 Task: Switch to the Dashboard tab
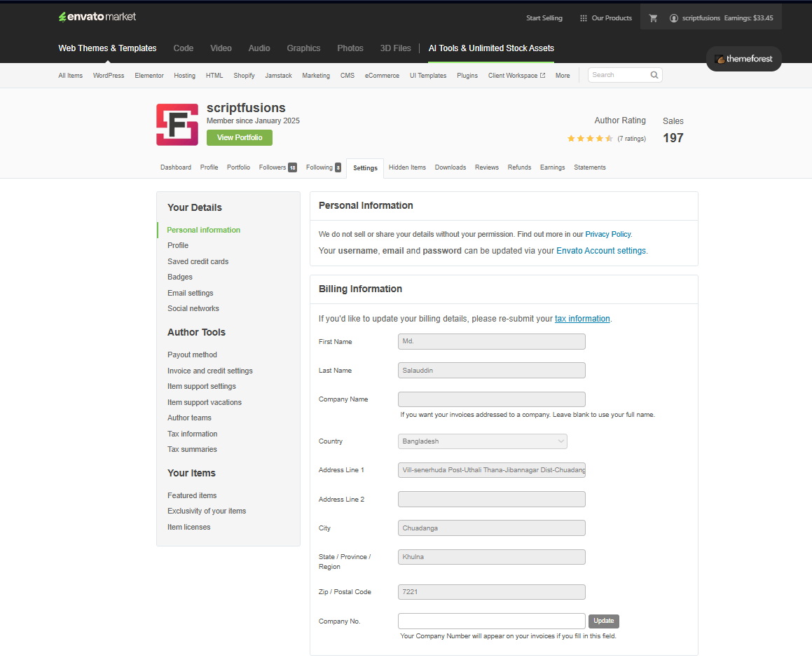176,167
